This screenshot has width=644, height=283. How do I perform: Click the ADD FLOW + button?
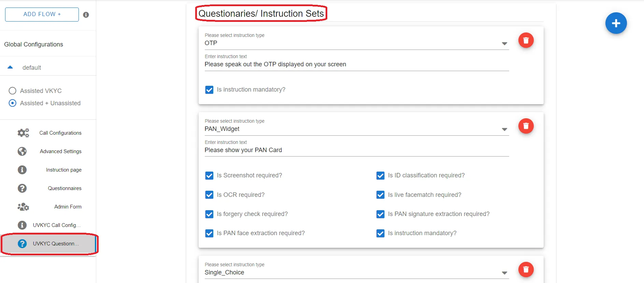point(42,14)
